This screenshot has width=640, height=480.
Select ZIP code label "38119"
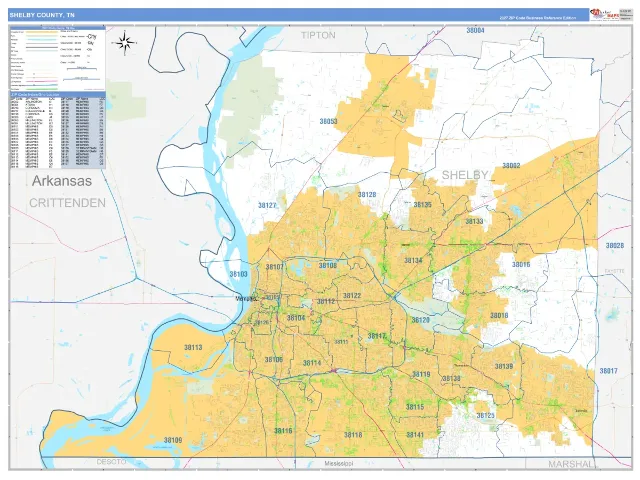[421, 374]
